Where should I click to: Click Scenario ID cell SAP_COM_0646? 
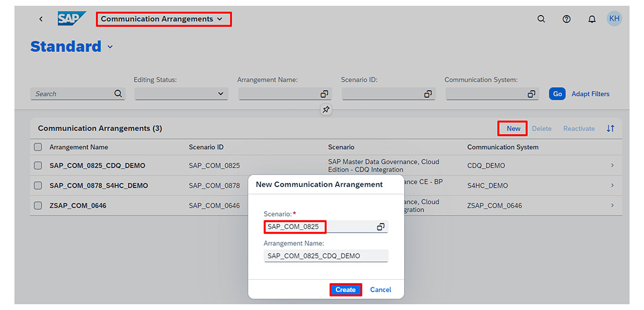coord(214,205)
